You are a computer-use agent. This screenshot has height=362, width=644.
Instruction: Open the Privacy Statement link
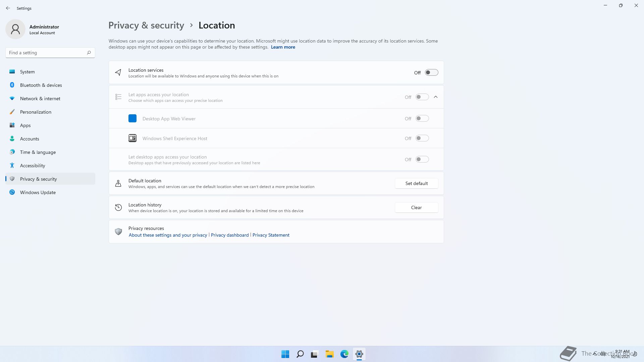pos(271,235)
